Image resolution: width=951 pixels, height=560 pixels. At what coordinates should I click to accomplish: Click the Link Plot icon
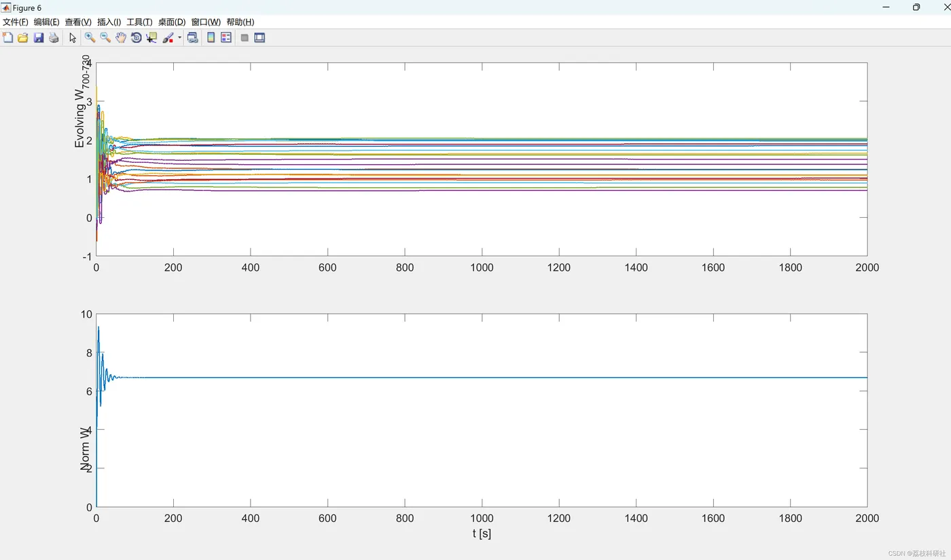pos(193,38)
